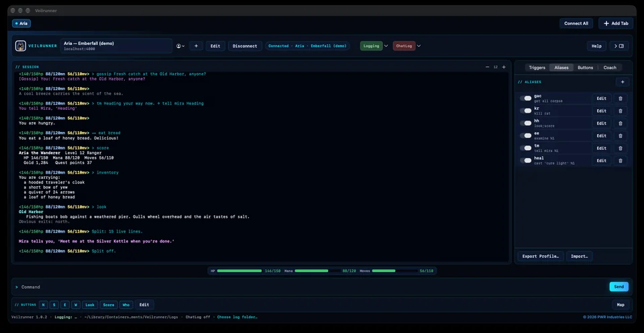Switch to the Triggers tab
Viewport: 644px width, 333px height.
[537, 68]
